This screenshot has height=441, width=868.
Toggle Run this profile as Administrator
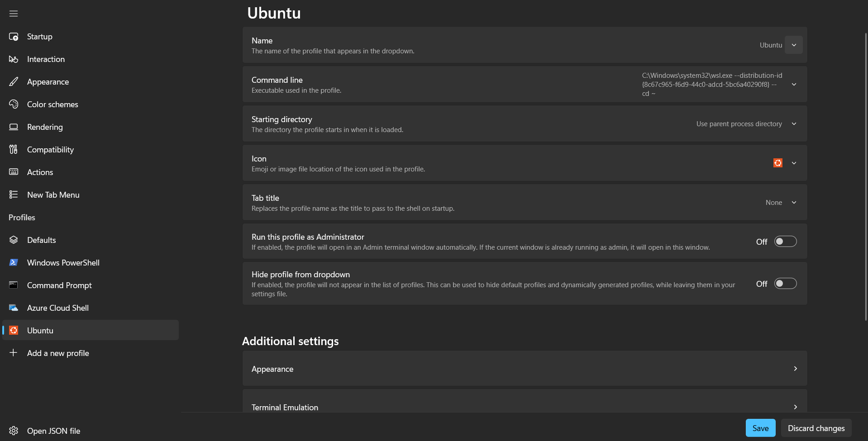tap(786, 242)
